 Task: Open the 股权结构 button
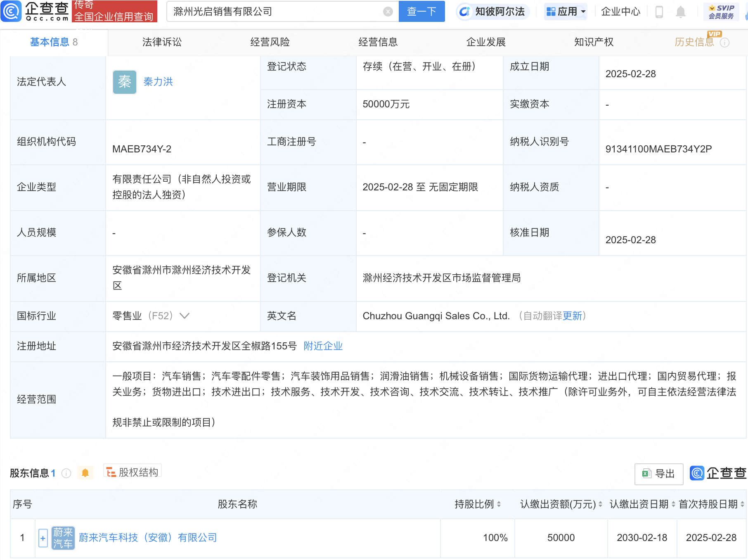(133, 472)
